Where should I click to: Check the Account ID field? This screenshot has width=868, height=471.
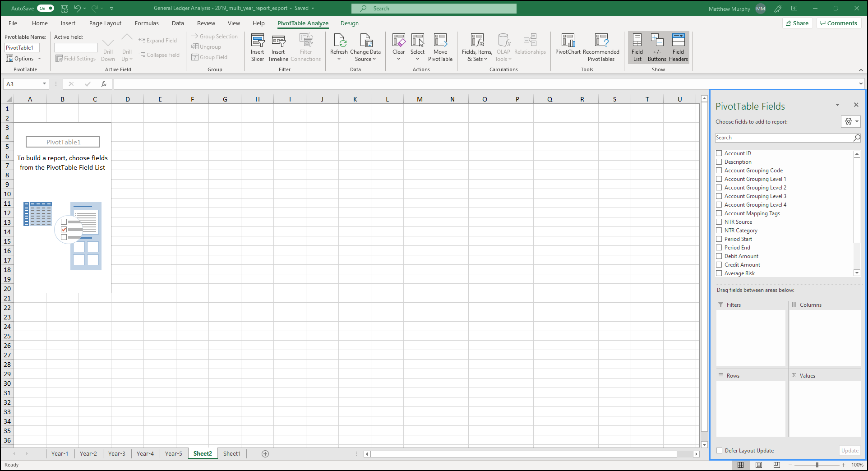point(719,153)
